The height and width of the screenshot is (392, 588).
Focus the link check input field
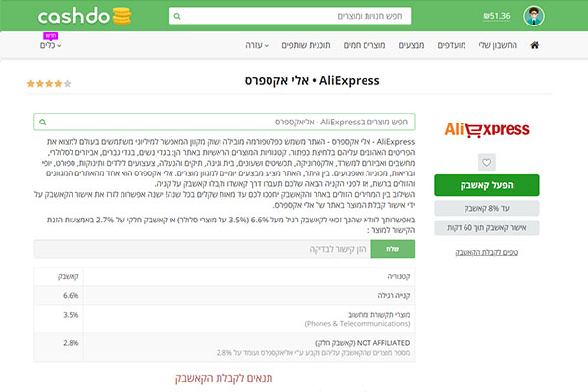[203, 249]
